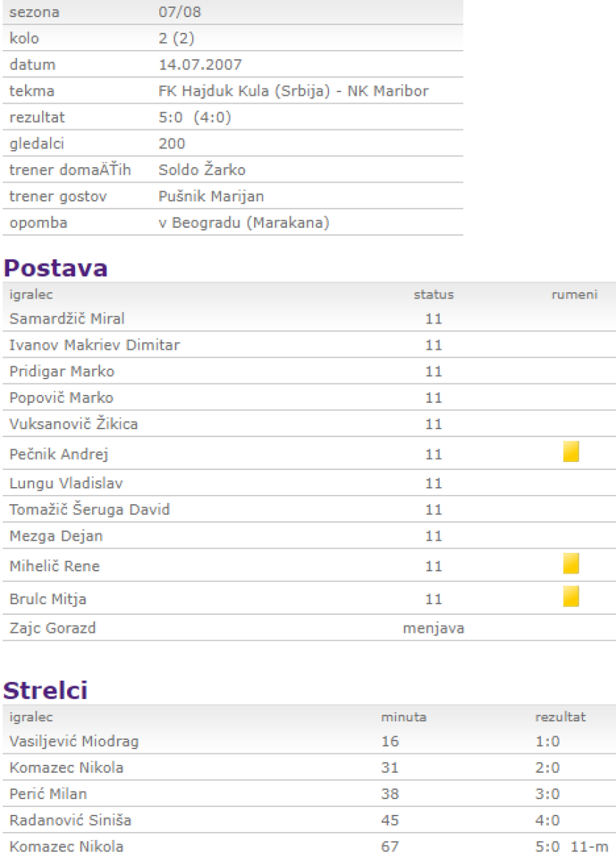616x857 pixels.
Task: Click the minuta column header
Action: [x=404, y=716]
